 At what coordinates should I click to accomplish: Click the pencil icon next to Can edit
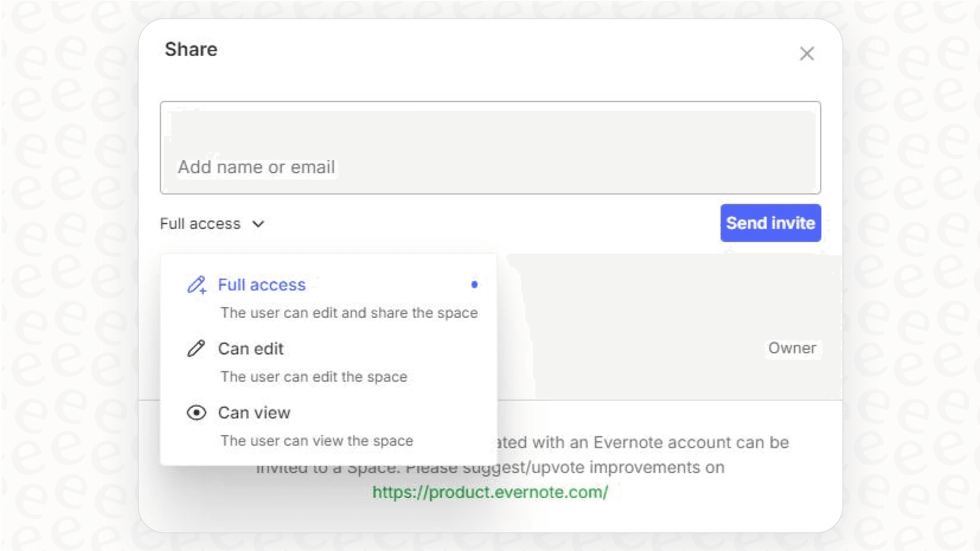pyautogui.click(x=195, y=348)
